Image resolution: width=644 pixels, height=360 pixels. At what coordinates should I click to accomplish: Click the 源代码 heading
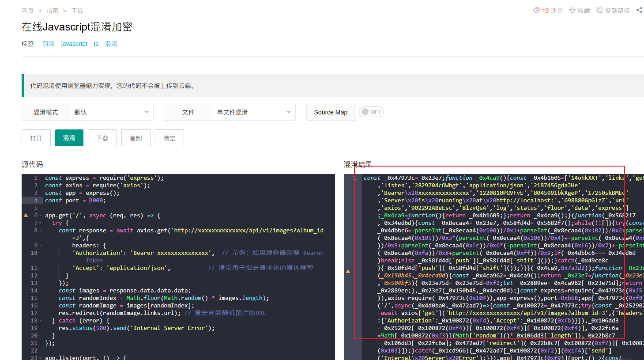(x=32, y=164)
